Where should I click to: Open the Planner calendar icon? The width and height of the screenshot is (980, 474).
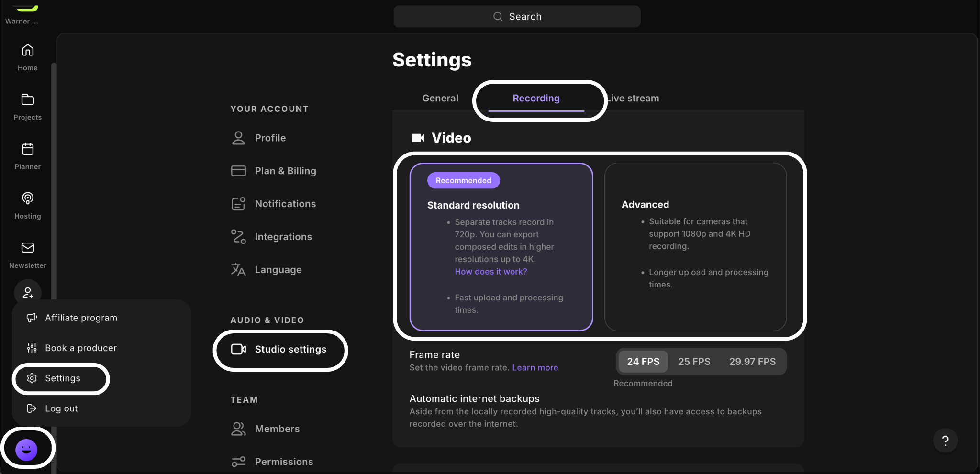[x=28, y=149]
